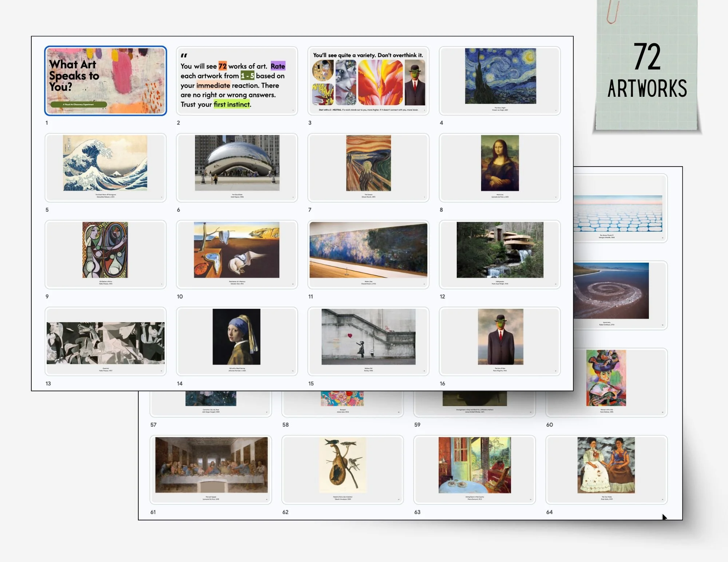Open the Girl with a Pearl Earring slide

tap(237, 342)
